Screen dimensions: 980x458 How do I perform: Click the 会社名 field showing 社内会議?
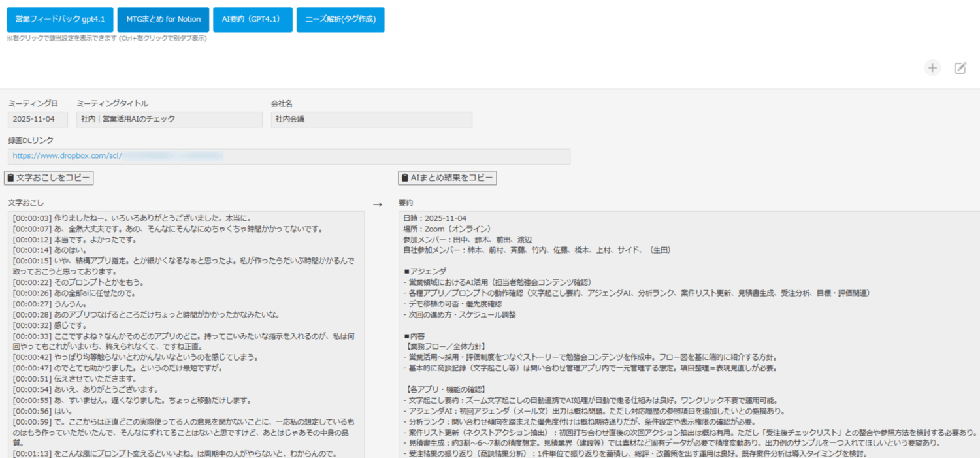(x=371, y=119)
